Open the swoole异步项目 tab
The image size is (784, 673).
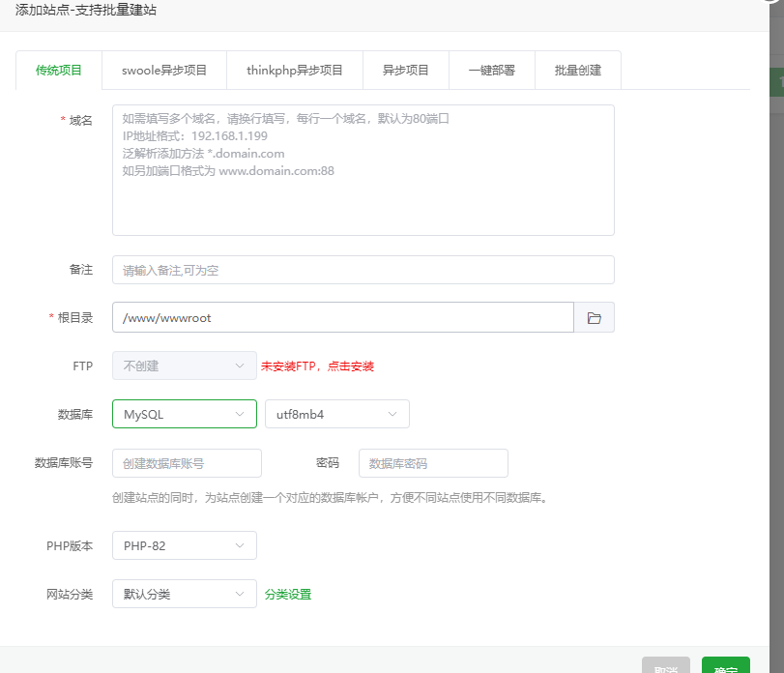(x=164, y=71)
